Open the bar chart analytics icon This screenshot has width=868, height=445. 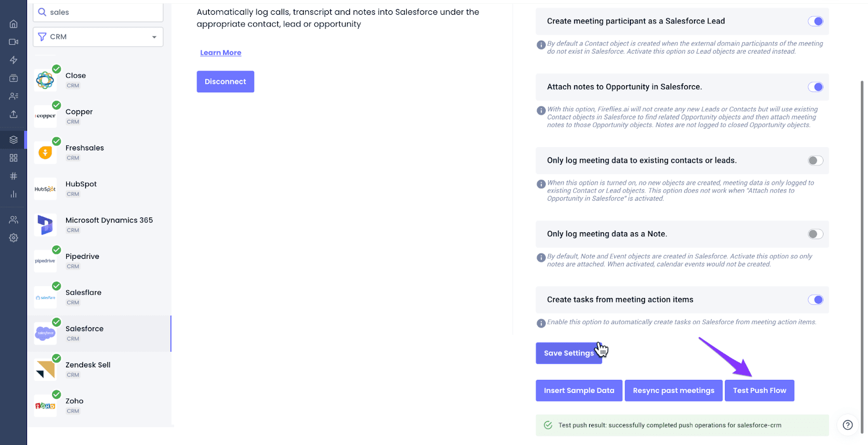coord(14,194)
